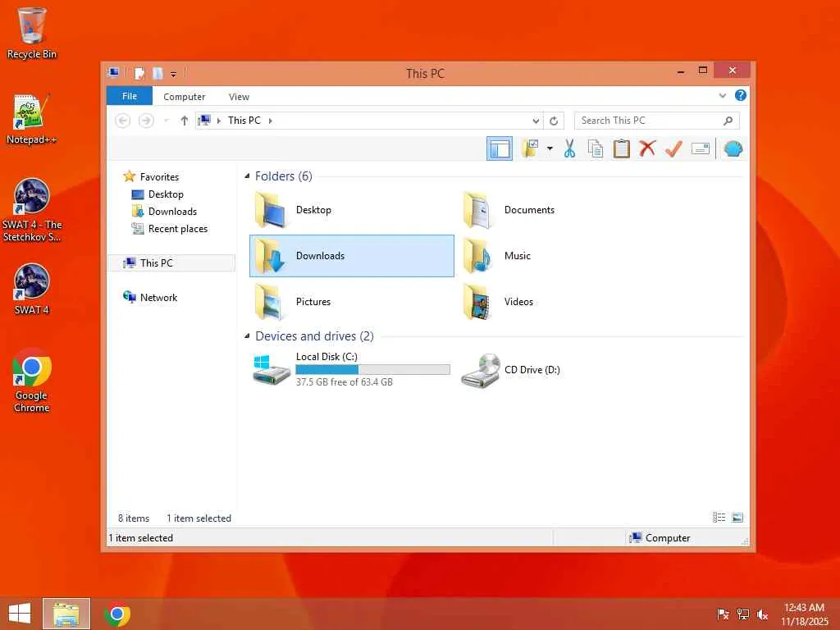Screen dimensions: 840x630
Task: Expand the ribbon with the chevron
Action: pos(723,96)
